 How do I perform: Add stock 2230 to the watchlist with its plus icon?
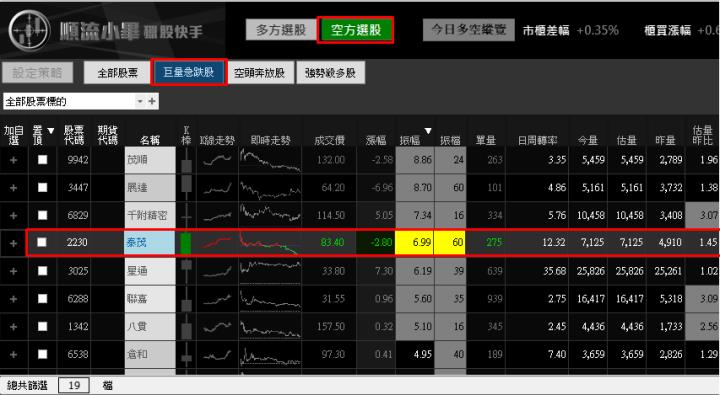(x=13, y=243)
